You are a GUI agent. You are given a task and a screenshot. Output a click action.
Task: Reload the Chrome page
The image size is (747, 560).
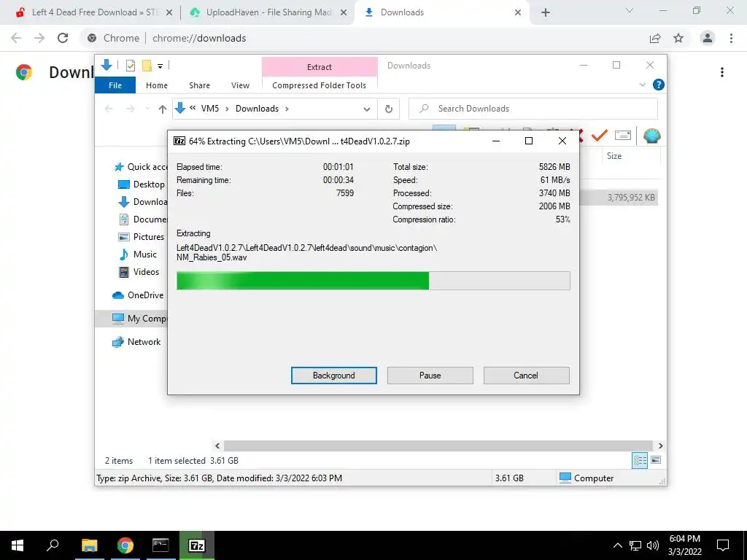[63, 38]
